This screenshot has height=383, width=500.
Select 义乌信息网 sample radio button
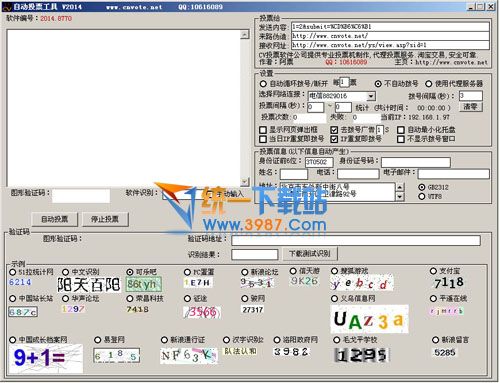(334, 298)
